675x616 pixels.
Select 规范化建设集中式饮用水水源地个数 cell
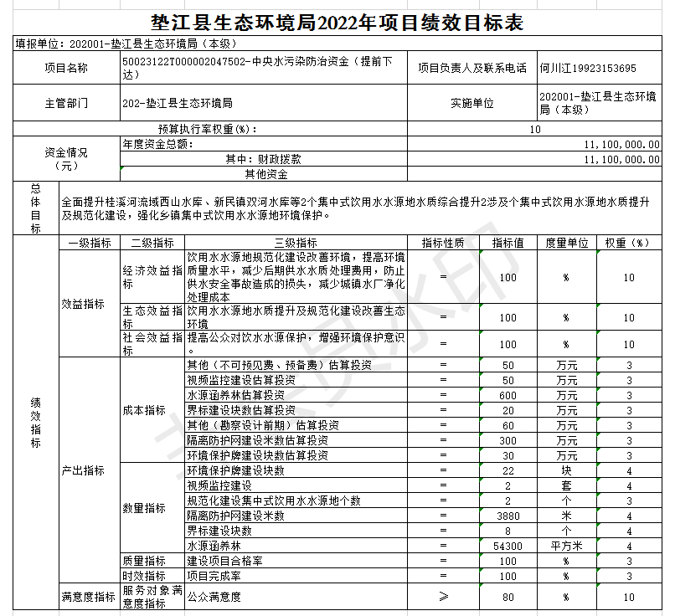tap(296, 501)
